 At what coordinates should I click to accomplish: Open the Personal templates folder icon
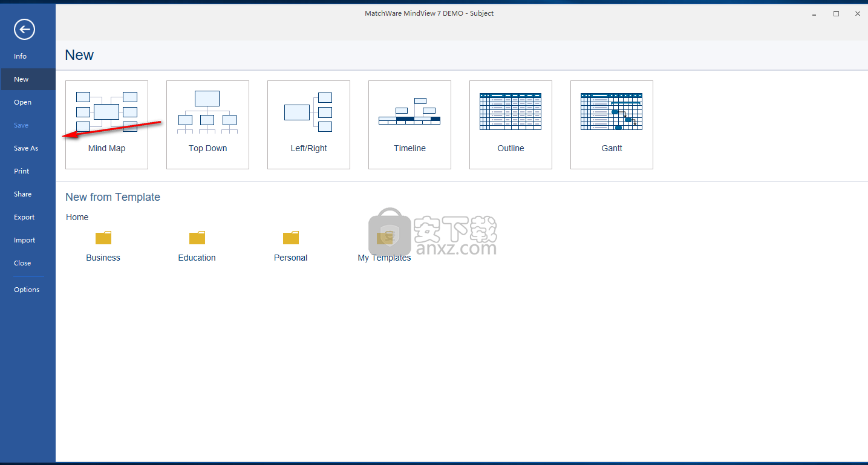[291, 238]
